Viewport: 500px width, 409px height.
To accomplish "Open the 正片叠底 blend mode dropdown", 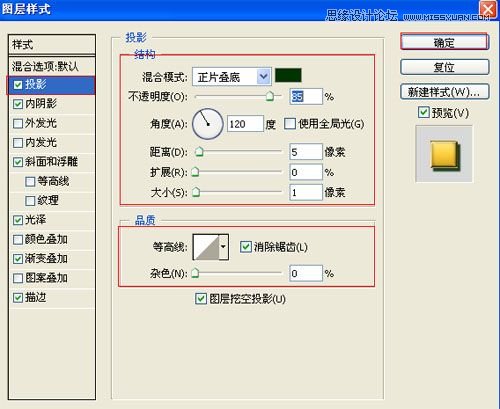I will (231, 77).
